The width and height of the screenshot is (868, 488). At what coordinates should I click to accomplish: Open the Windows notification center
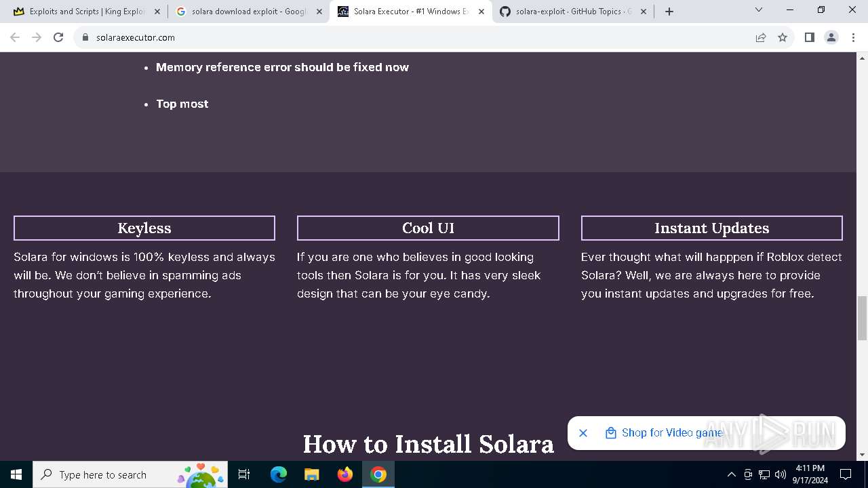click(x=846, y=474)
